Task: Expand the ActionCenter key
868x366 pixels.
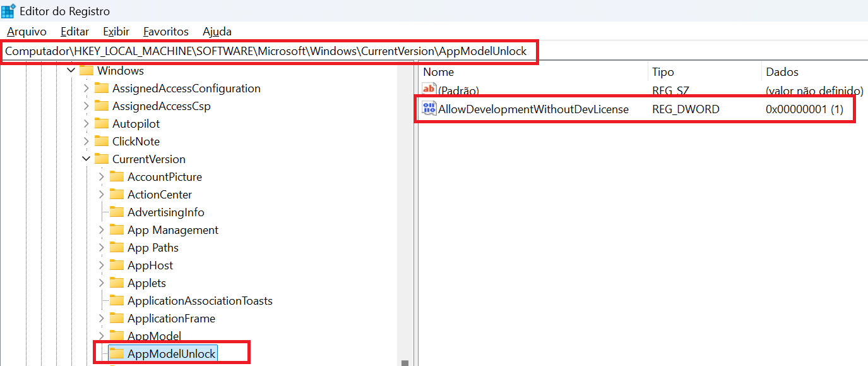Action: pyautogui.click(x=102, y=195)
